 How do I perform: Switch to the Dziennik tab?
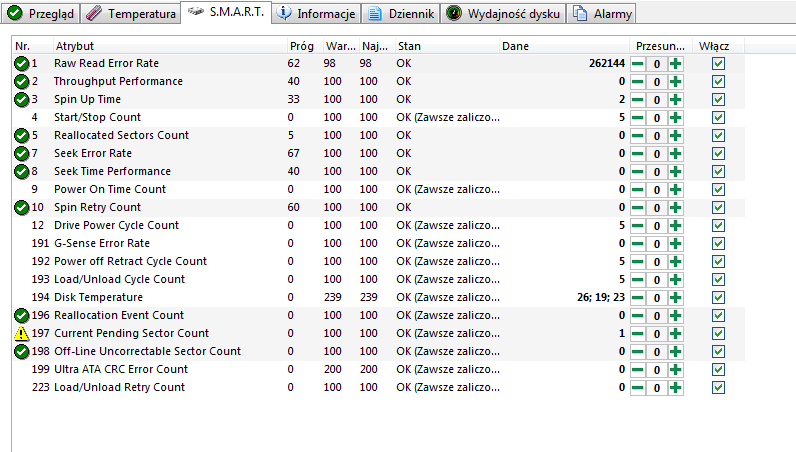pyautogui.click(x=401, y=14)
